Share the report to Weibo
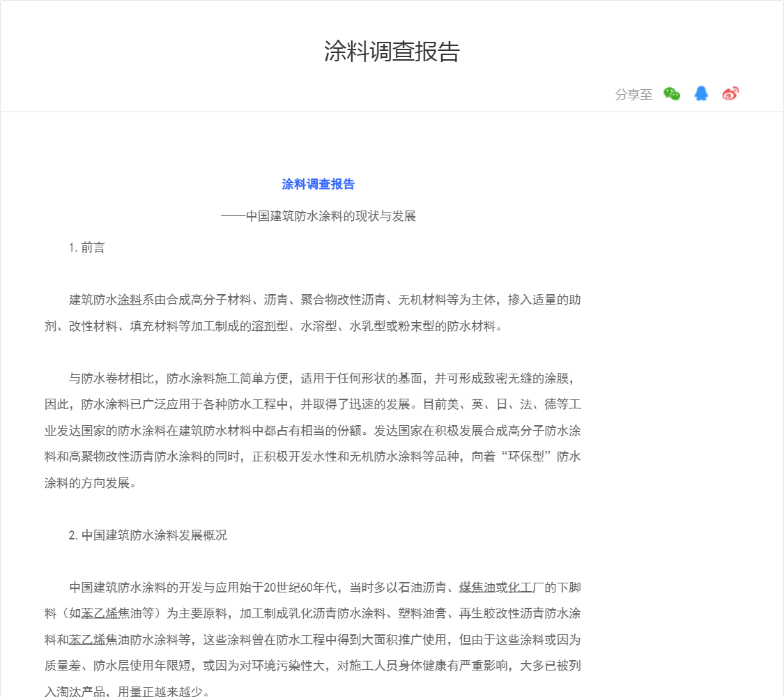The width and height of the screenshot is (784, 697). point(730,94)
